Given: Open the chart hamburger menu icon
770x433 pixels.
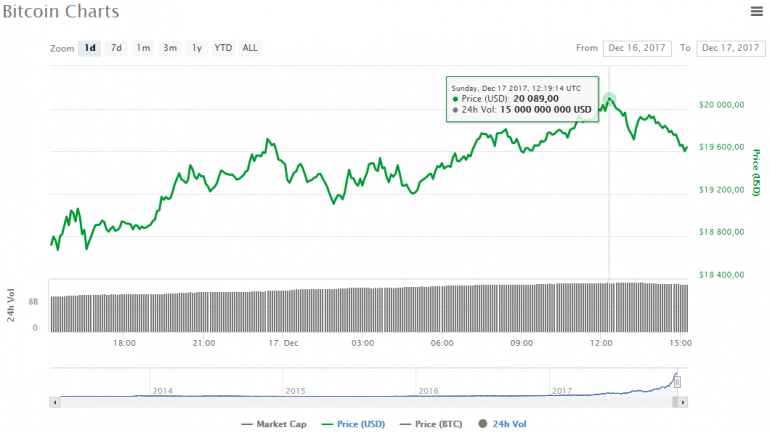Looking at the screenshot, I should click(x=757, y=11).
